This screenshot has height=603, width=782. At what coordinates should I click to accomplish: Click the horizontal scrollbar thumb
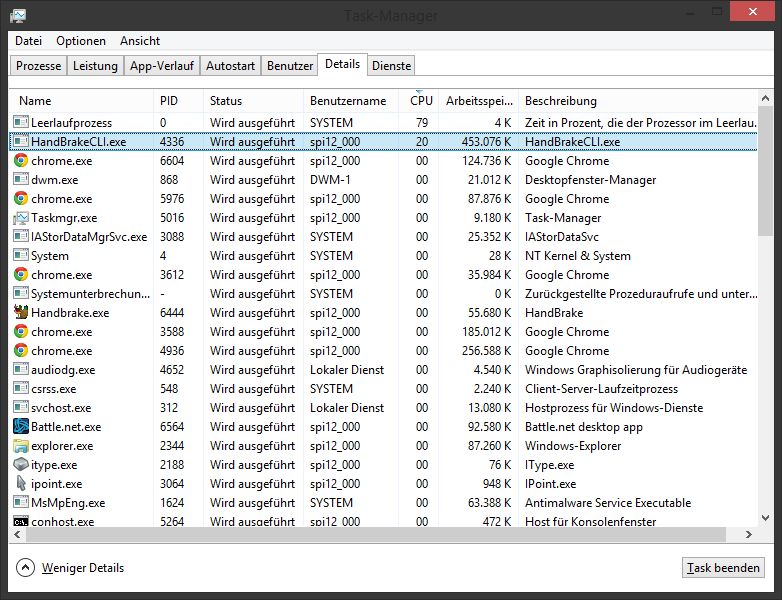tap(376, 534)
